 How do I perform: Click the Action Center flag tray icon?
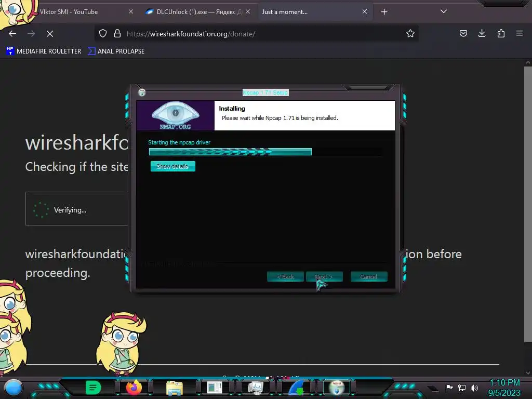pyautogui.click(x=449, y=388)
